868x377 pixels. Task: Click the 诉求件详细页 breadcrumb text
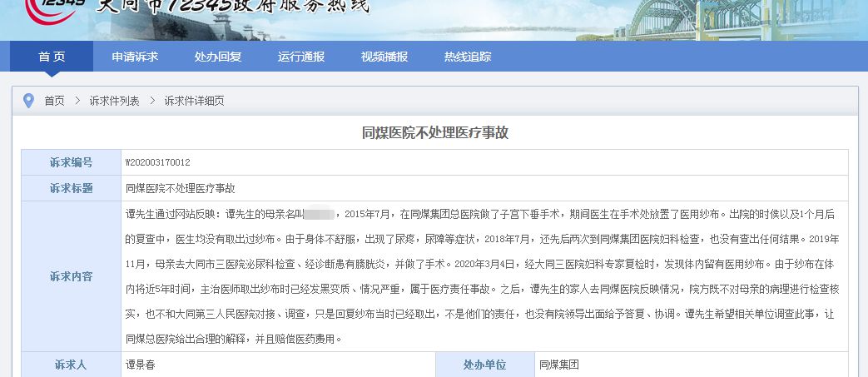point(194,101)
